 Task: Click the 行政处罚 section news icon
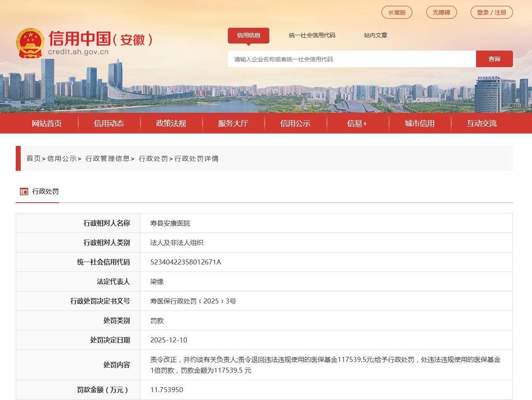tap(24, 191)
